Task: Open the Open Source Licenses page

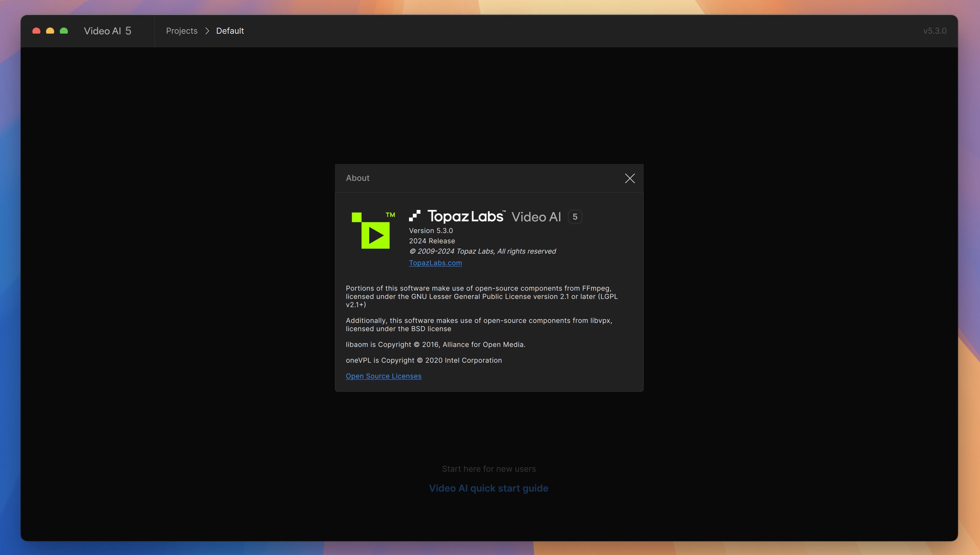Action: [384, 377]
